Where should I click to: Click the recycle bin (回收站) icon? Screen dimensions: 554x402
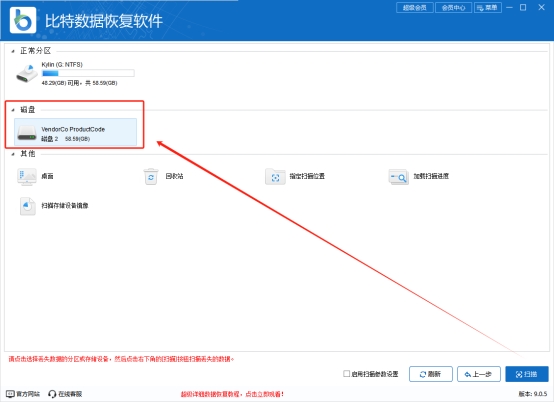tap(151, 176)
